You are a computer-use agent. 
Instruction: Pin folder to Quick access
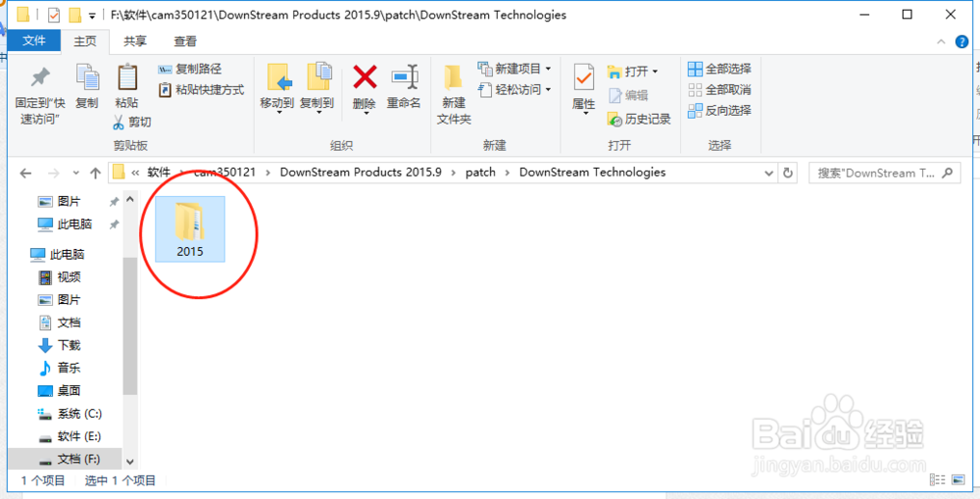click(x=40, y=95)
